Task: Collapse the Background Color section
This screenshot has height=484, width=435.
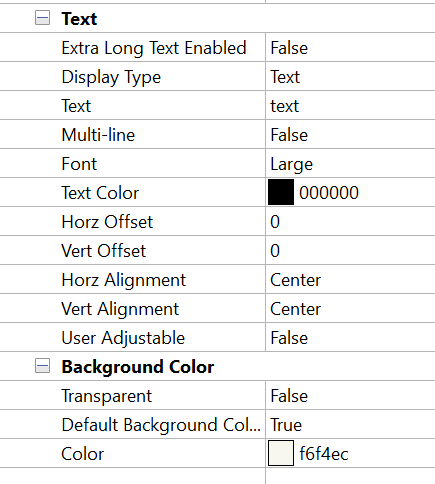Action: click(42, 366)
